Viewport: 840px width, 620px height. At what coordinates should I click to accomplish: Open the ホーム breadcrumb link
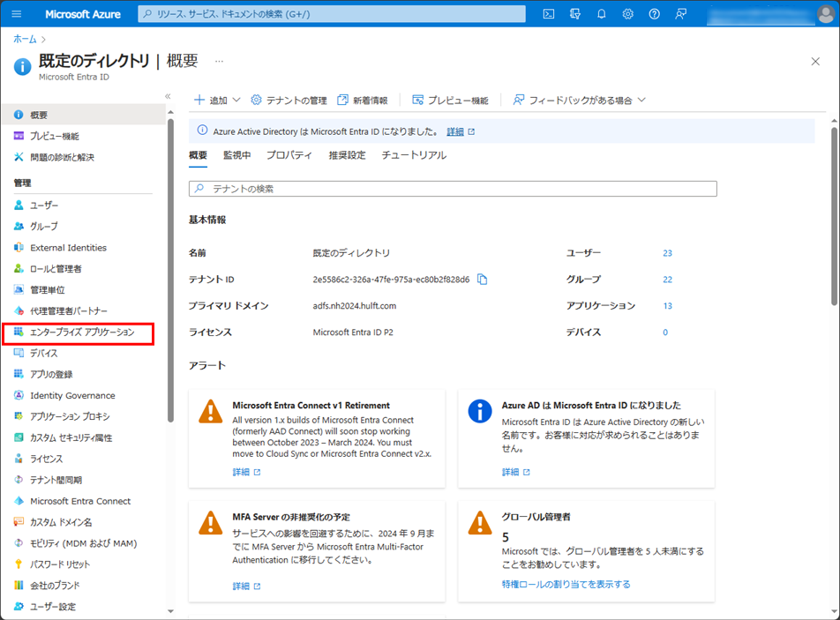click(25, 39)
